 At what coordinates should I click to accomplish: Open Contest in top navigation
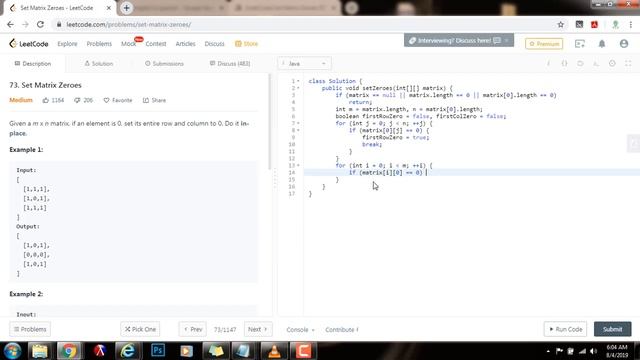(156, 44)
